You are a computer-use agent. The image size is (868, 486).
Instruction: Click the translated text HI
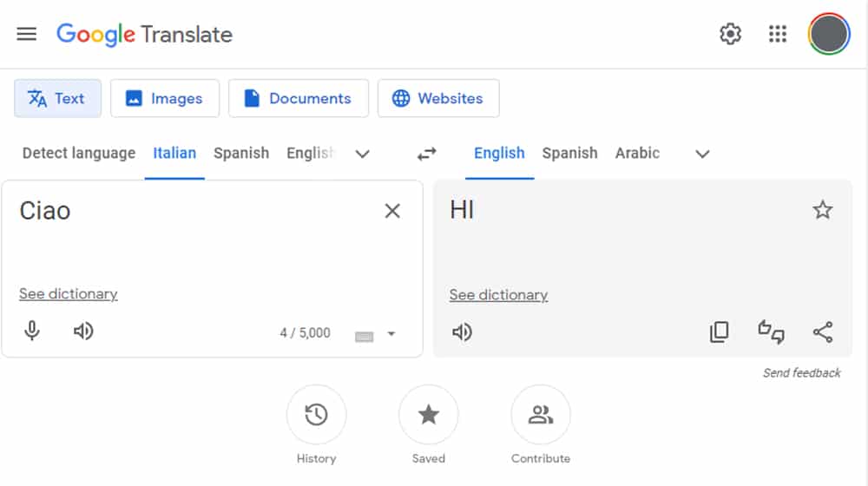click(x=462, y=210)
